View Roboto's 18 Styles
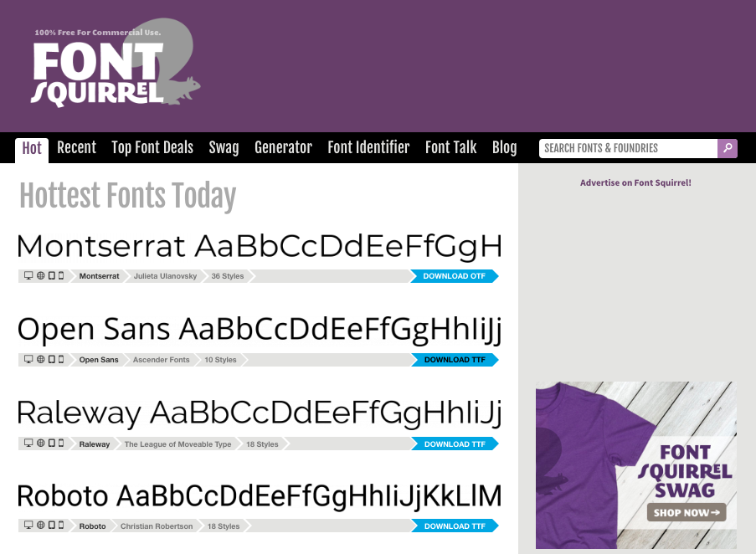This screenshot has height=554, width=756. coord(224,526)
